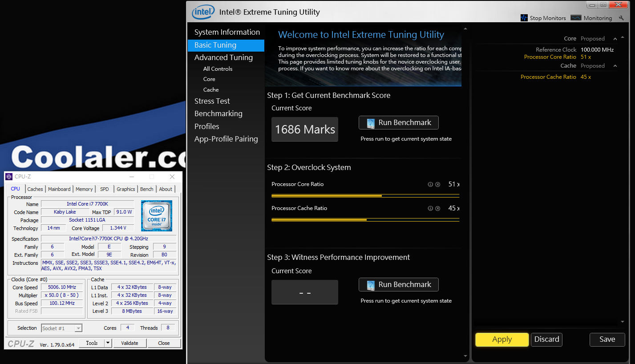This screenshot has height=364, width=635.
Task: Run Benchmark in Step 1
Action: tap(398, 123)
